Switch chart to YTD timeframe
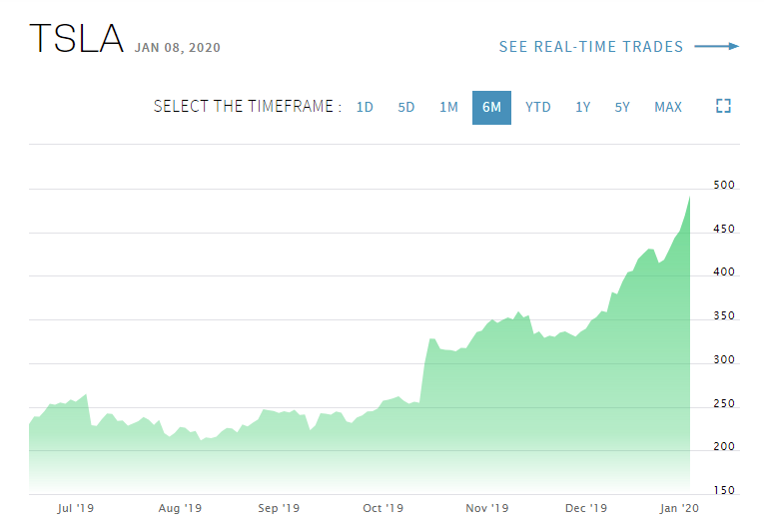This screenshot has width=764, height=532. 538,107
